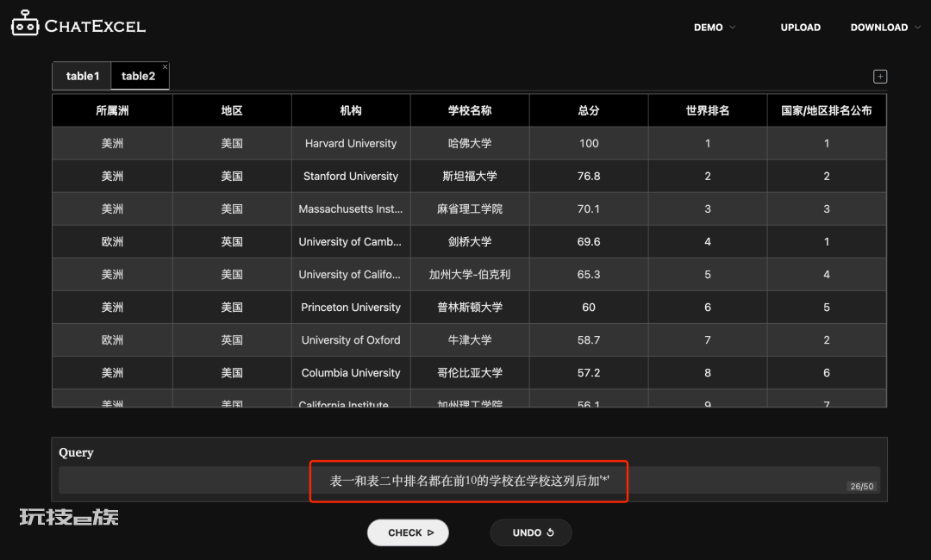Click the 哥伦比亚大学 cell

(x=470, y=372)
